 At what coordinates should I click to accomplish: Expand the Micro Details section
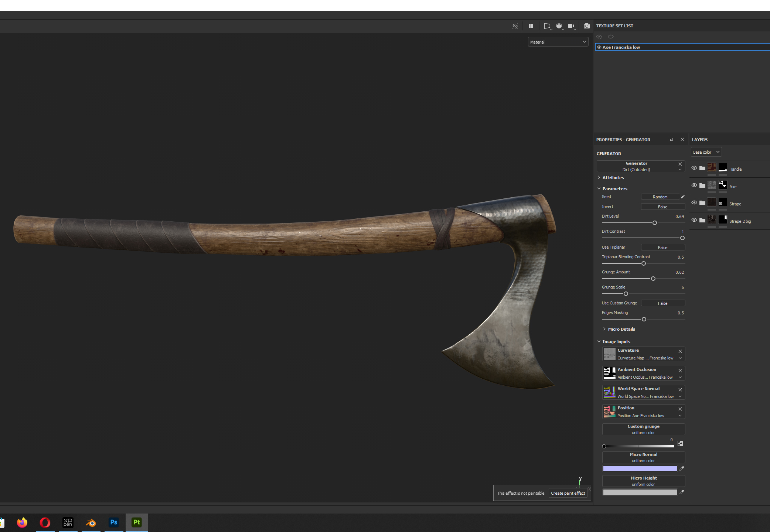point(621,329)
